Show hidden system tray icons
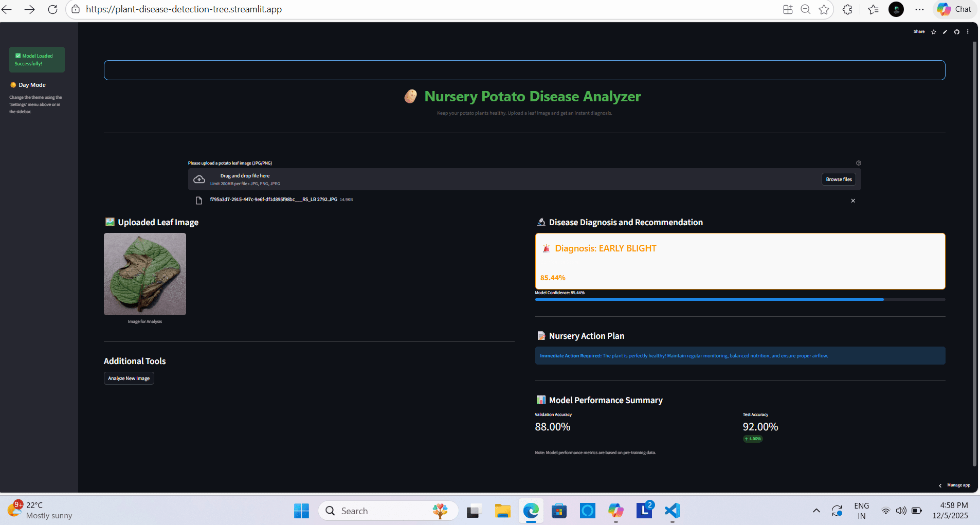Image resolution: width=980 pixels, height=525 pixels. (x=816, y=511)
